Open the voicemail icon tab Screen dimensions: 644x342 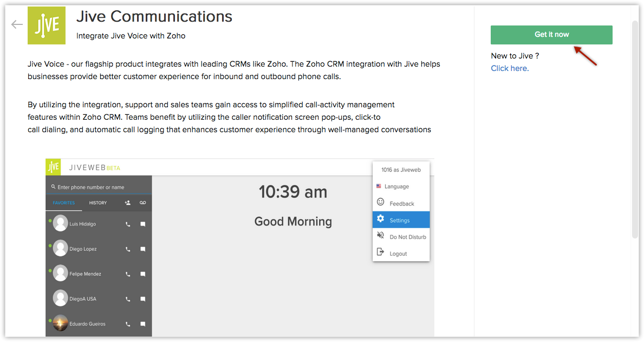click(x=142, y=203)
